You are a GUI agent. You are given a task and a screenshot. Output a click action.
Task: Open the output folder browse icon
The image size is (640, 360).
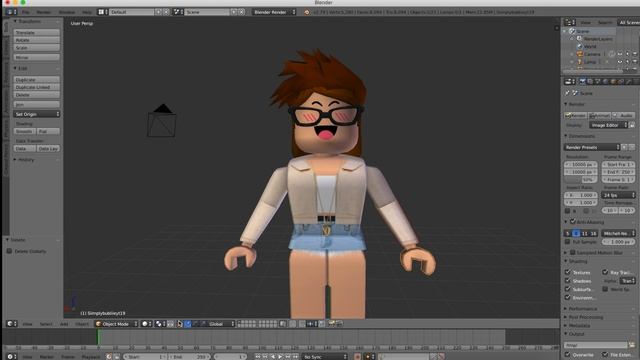[x=632, y=345]
